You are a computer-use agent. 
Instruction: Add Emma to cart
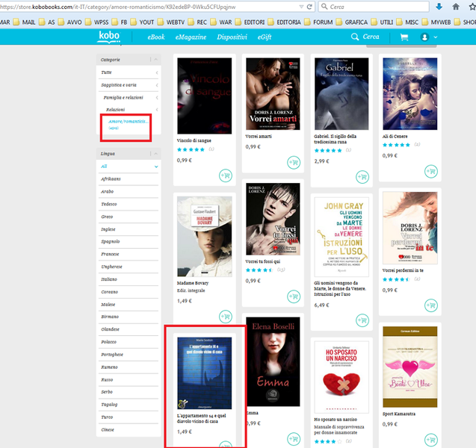pyautogui.click(x=294, y=438)
